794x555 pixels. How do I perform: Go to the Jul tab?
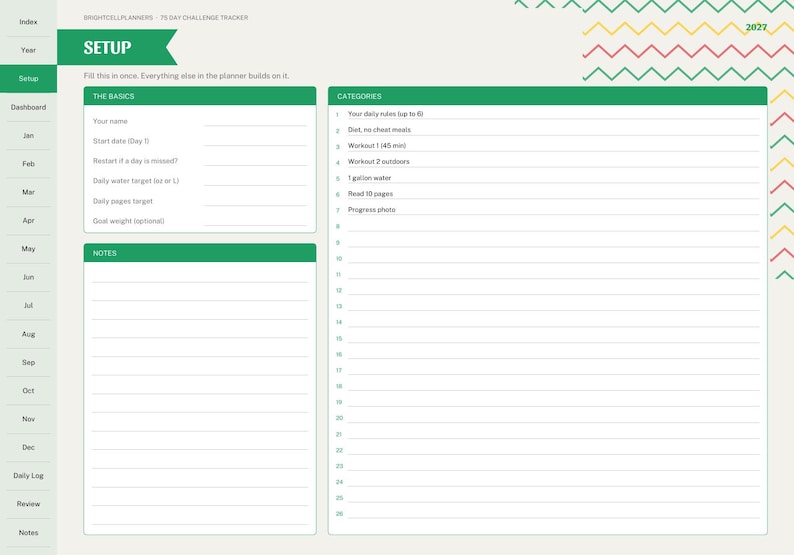pyautogui.click(x=28, y=305)
